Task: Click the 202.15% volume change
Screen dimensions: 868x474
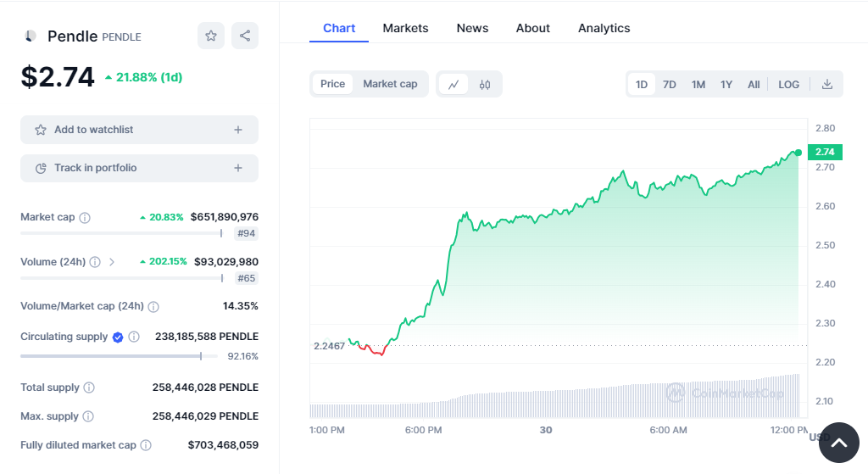Action: 164,261
